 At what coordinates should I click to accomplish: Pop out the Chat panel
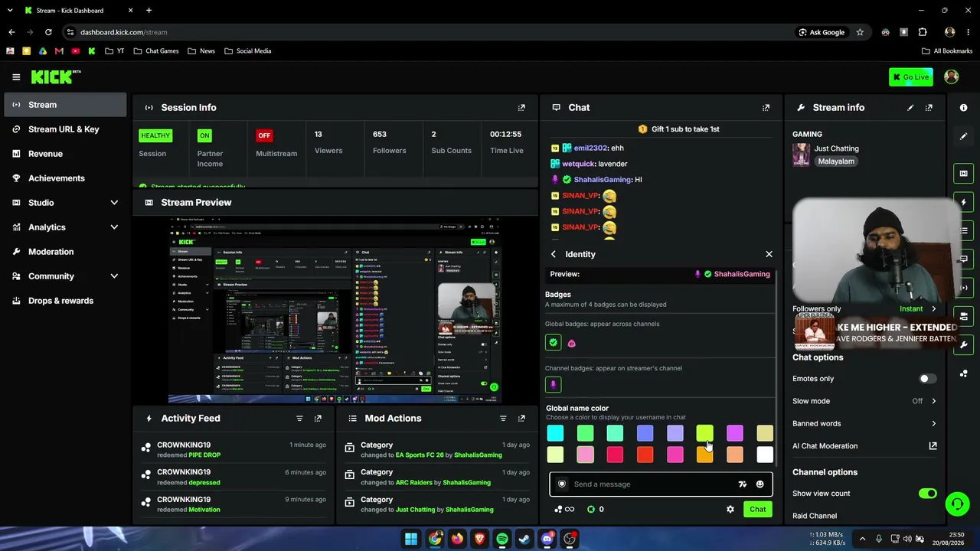[766, 108]
